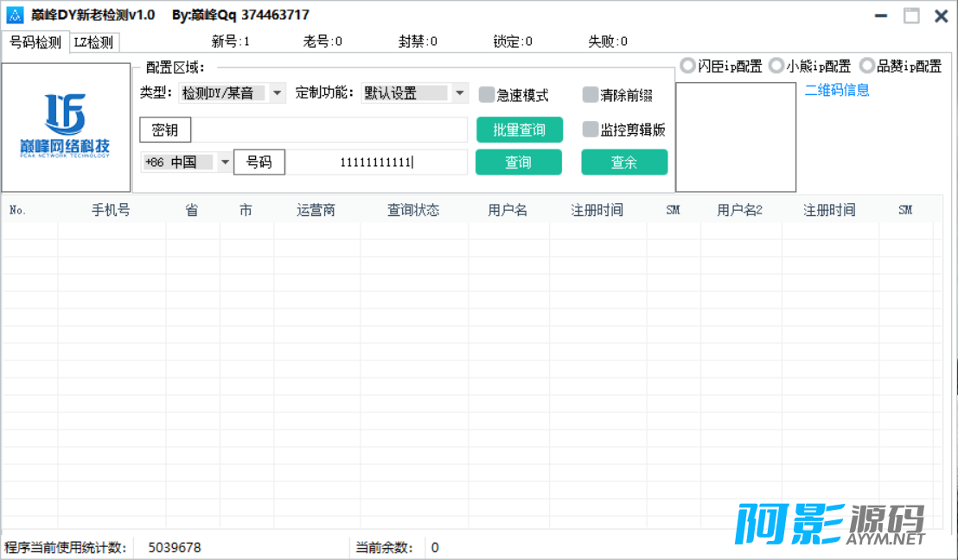Click the app logo in the title bar
The image size is (958, 560).
[x=15, y=15]
